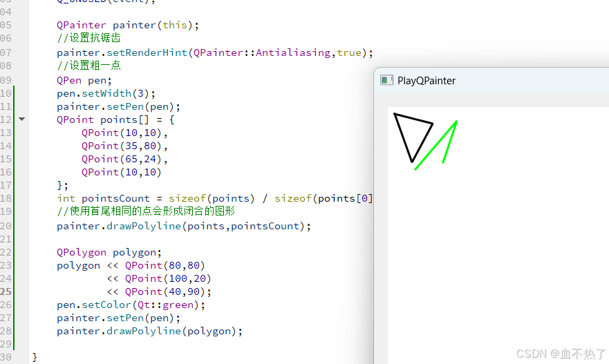
Task: Click the PlayQPainter window icon
Action: 386,80
